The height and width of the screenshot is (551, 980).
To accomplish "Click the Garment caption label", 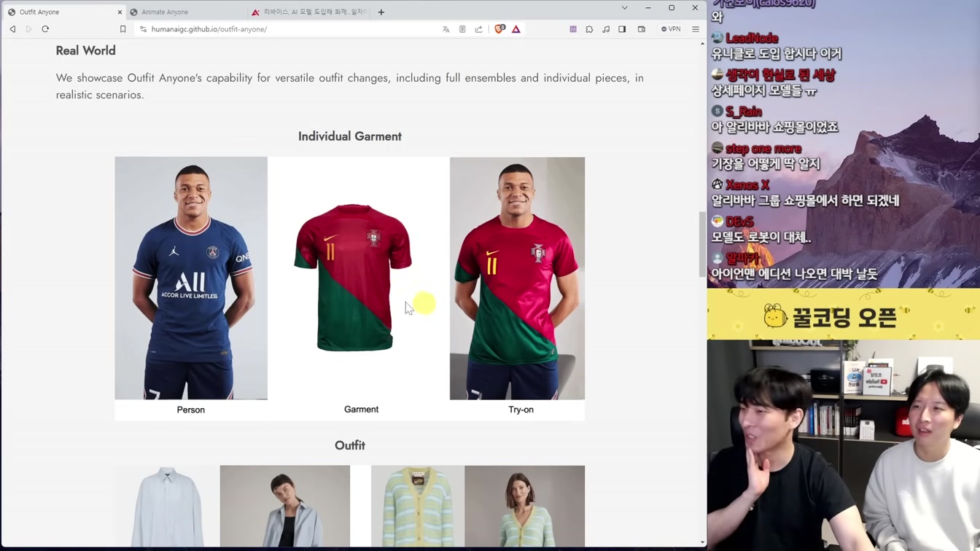I will [x=361, y=409].
